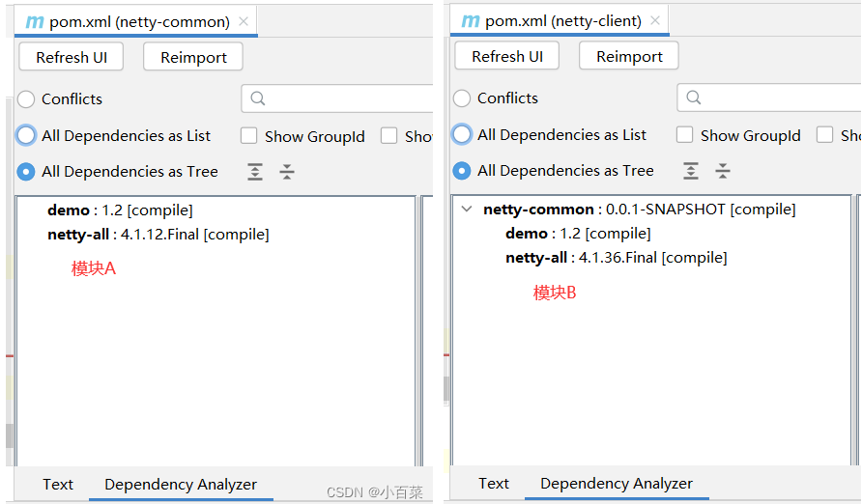862x504 pixels.
Task: Click Collapse All icon in netty-client panel
Action: point(723,171)
